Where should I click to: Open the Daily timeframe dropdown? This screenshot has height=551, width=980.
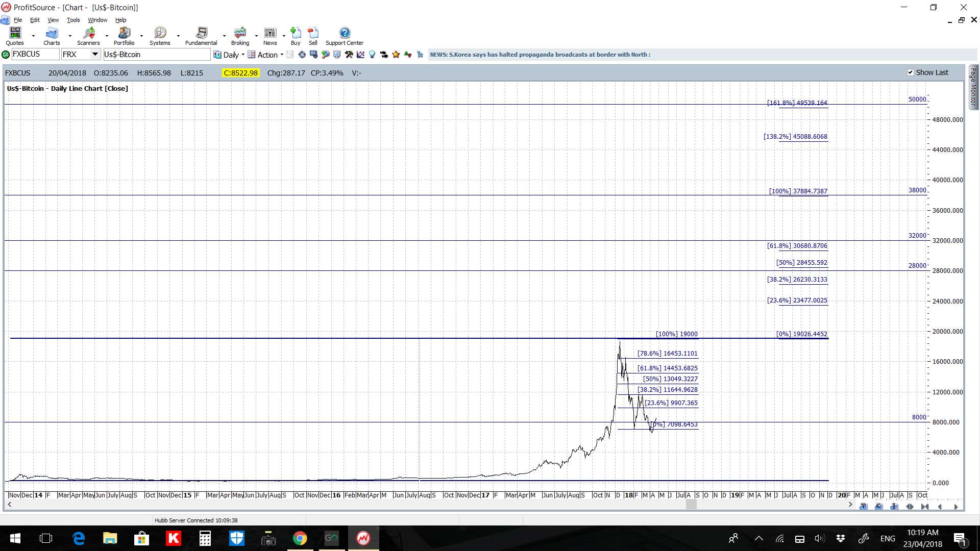pos(229,55)
